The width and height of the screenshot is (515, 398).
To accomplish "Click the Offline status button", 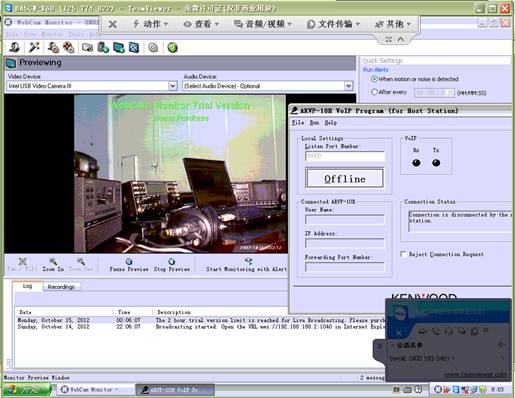I will (345, 179).
